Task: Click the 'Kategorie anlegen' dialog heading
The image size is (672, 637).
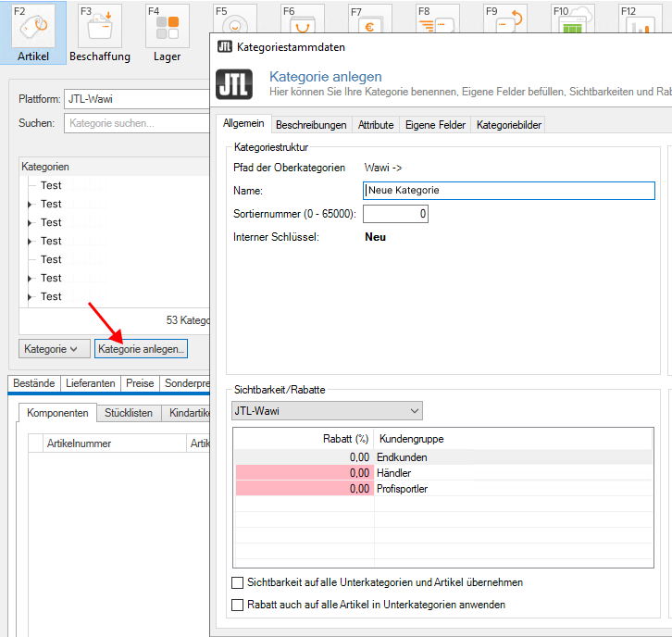Action: (x=325, y=77)
